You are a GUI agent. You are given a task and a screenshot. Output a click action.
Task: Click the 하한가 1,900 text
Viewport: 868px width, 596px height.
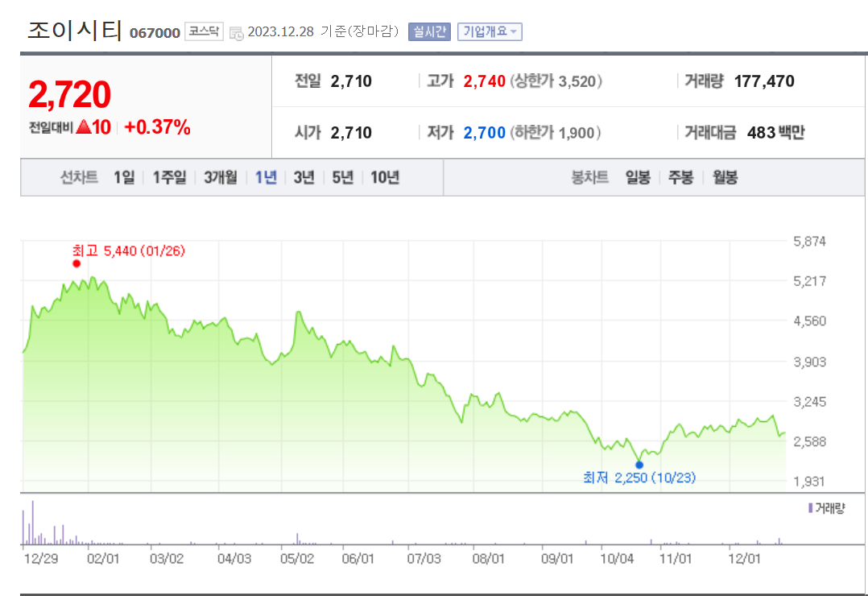point(556,133)
